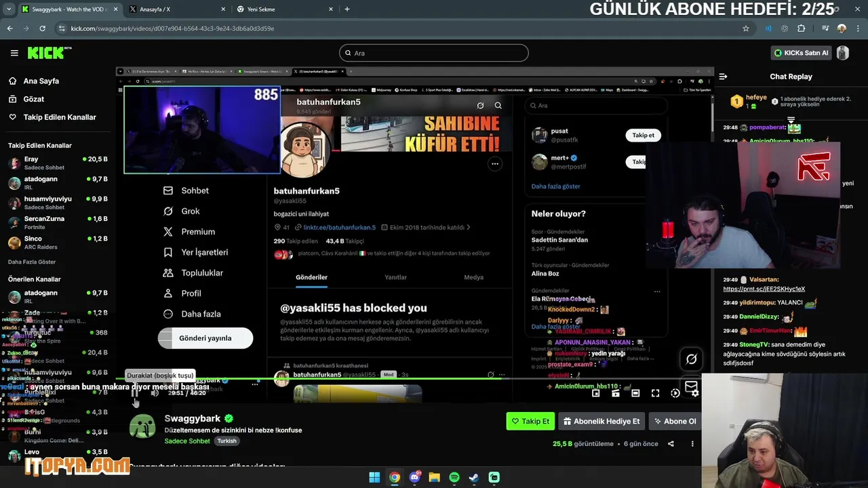Open the video player settings gear
Image resolution: width=868 pixels, height=488 pixels.
coord(695,393)
